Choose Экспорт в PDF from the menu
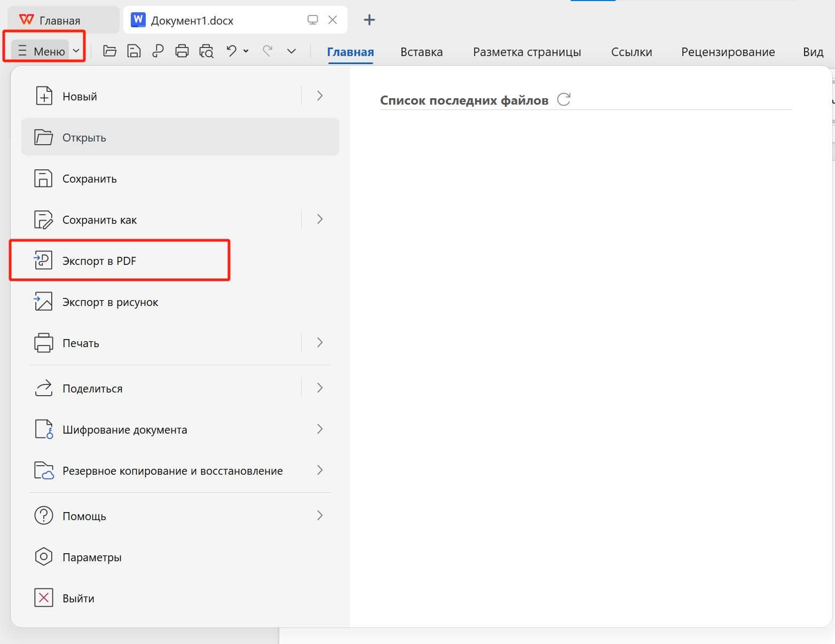Viewport: 835px width, 644px height. click(99, 261)
